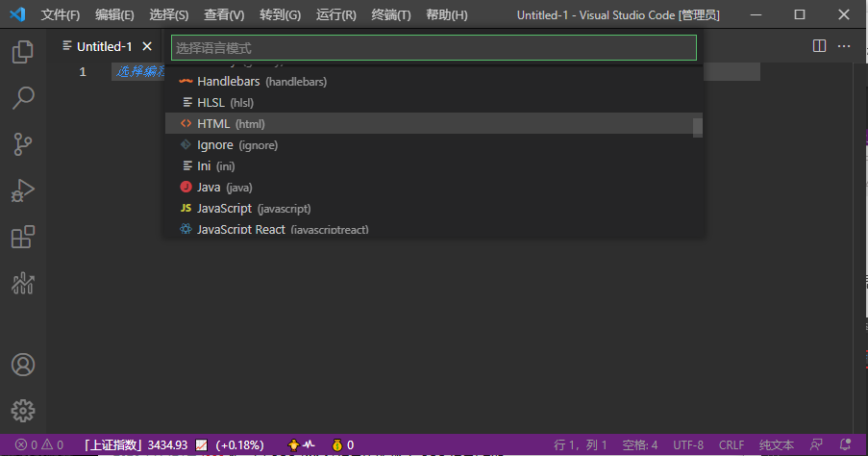Click the 选择语言模式 search field
The height and width of the screenshot is (456, 868).
click(434, 48)
